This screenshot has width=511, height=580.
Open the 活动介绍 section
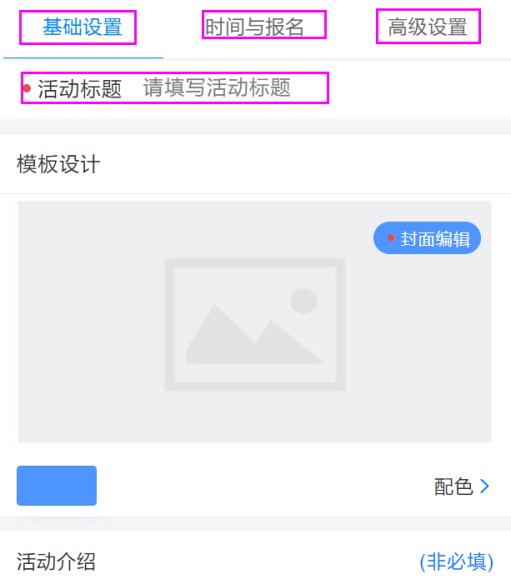56,562
